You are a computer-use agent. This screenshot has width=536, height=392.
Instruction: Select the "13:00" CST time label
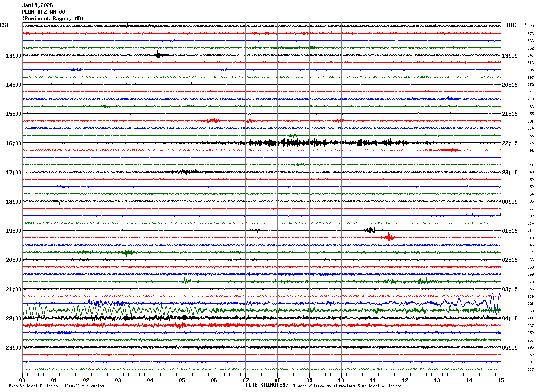click(x=13, y=56)
